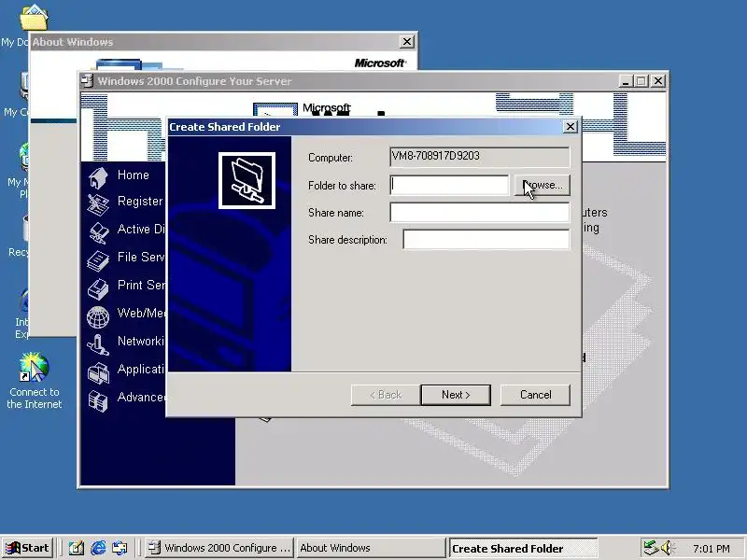Viewport: 747px width, 560px height.
Task: Click the network connection tray icon
Action: point(650,548)
